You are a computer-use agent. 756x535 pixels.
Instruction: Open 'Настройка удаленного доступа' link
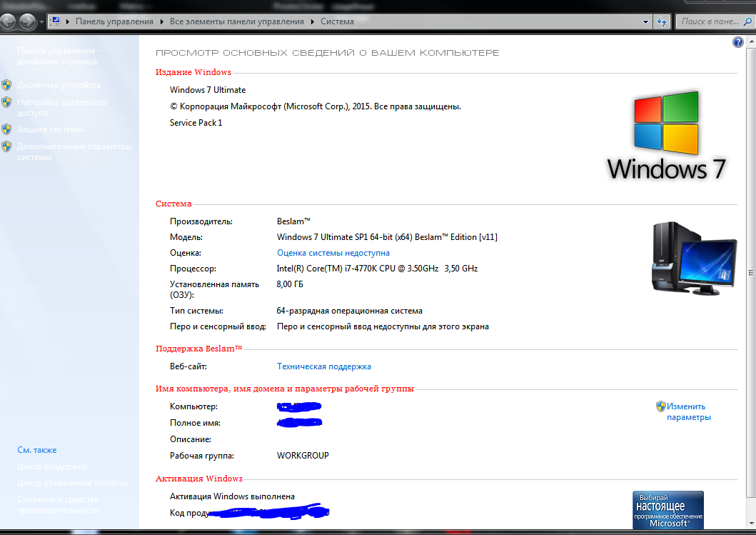(x=61, y=107)
